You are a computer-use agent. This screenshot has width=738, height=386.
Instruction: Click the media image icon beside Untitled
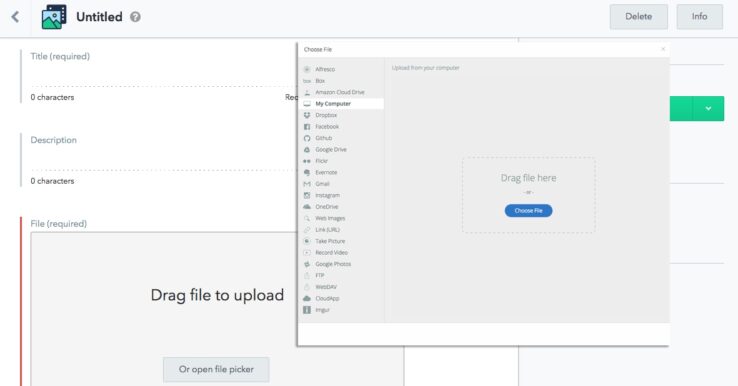pyautogui.click(x=54, y=17)
